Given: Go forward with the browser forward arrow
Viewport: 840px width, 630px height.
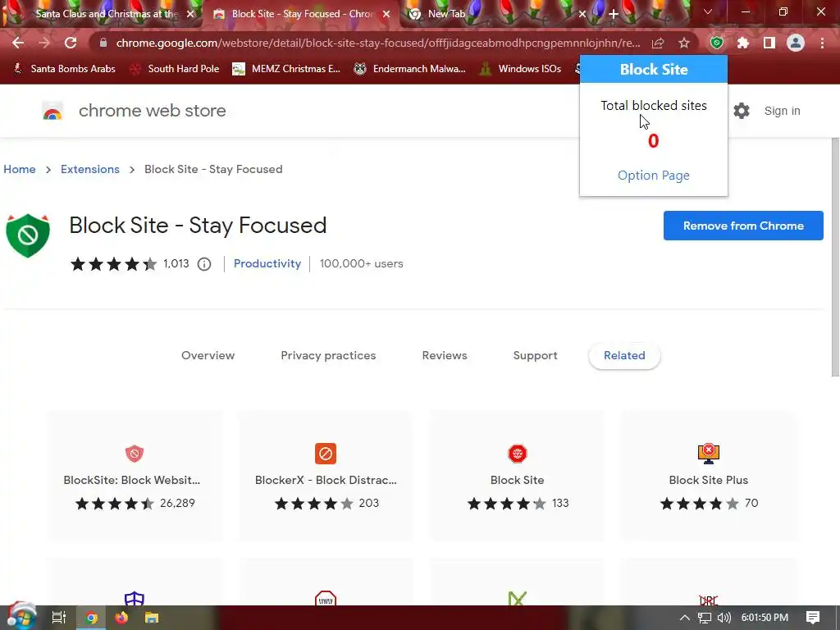Looking at the screenshot, I should coord(44,43).
